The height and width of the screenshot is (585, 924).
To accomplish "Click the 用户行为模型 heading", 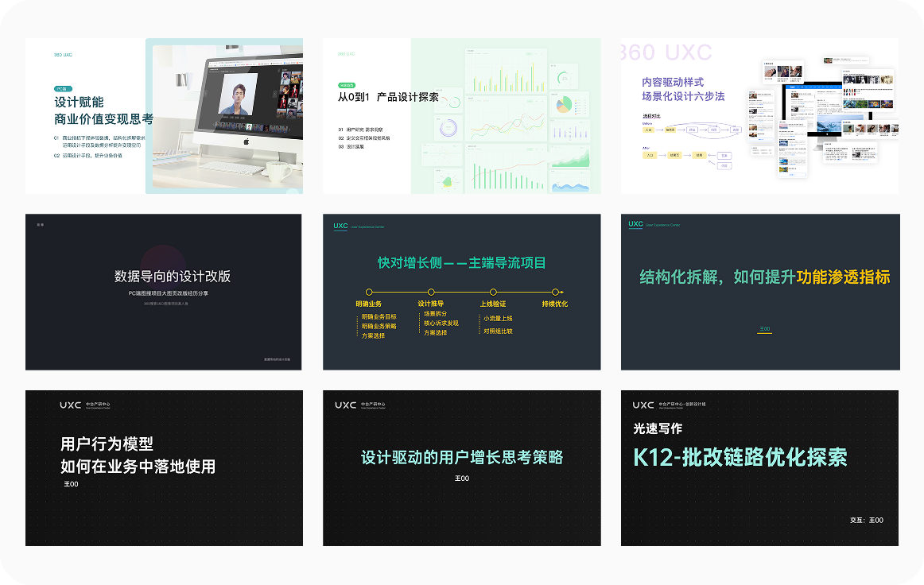I will tap(107, 444).
